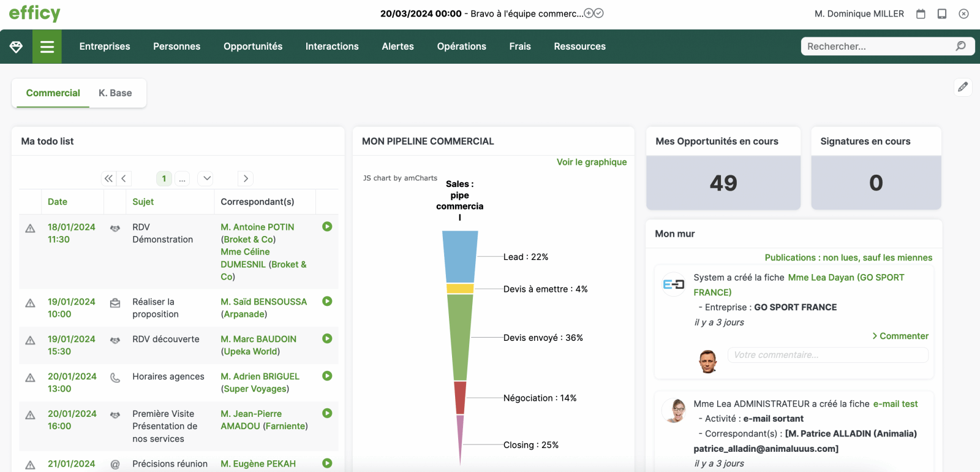Click the plus circle icon next to the news ticker
Screen dimensions: 980x472
click(589, 13)
